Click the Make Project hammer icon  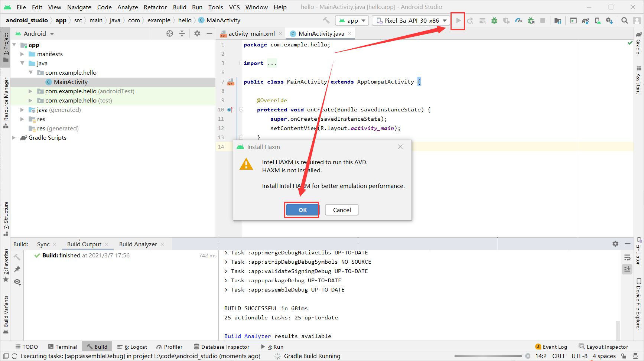coord(326,20)
